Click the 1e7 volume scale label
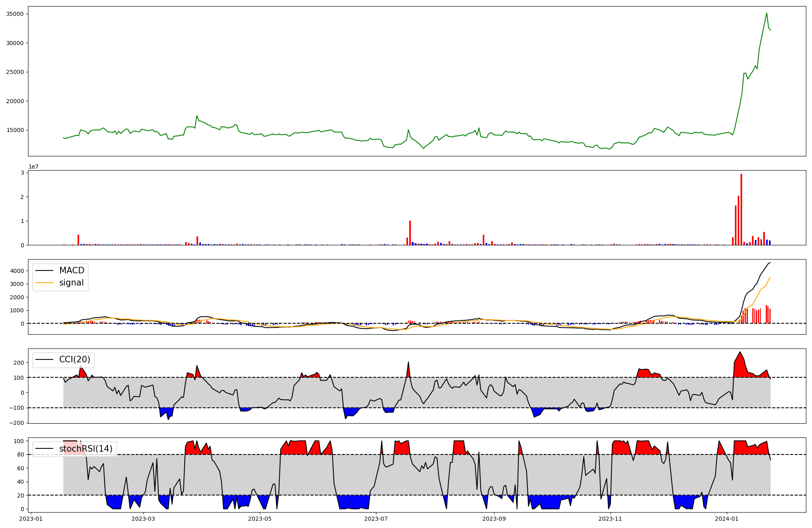 33,167
